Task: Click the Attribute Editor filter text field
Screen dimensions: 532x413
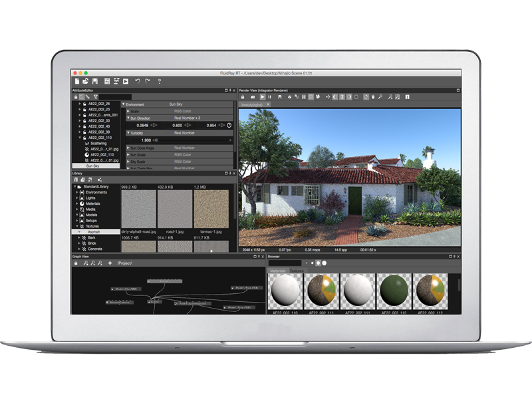Action: pos(115,96)
